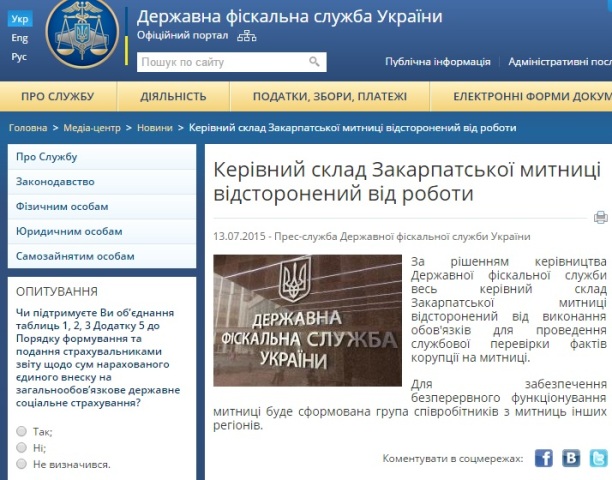Select the 'Так' poll option

21,432
